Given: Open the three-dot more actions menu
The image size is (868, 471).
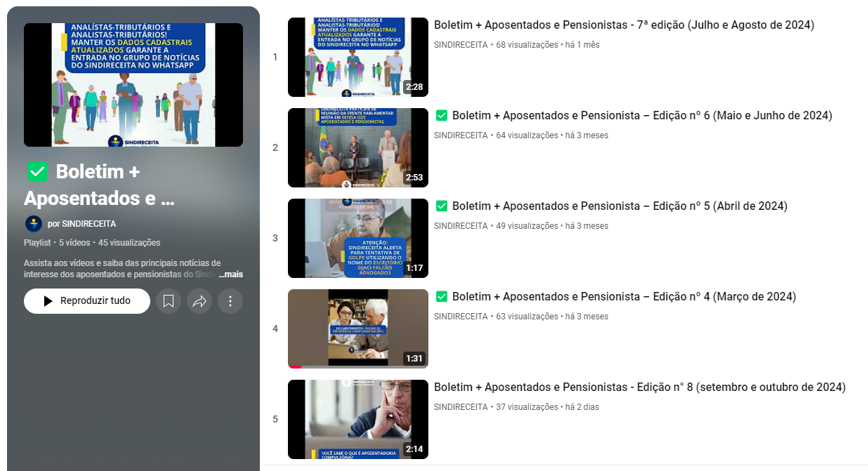Looking at the screenshot, I should click(x=230, y=301).
